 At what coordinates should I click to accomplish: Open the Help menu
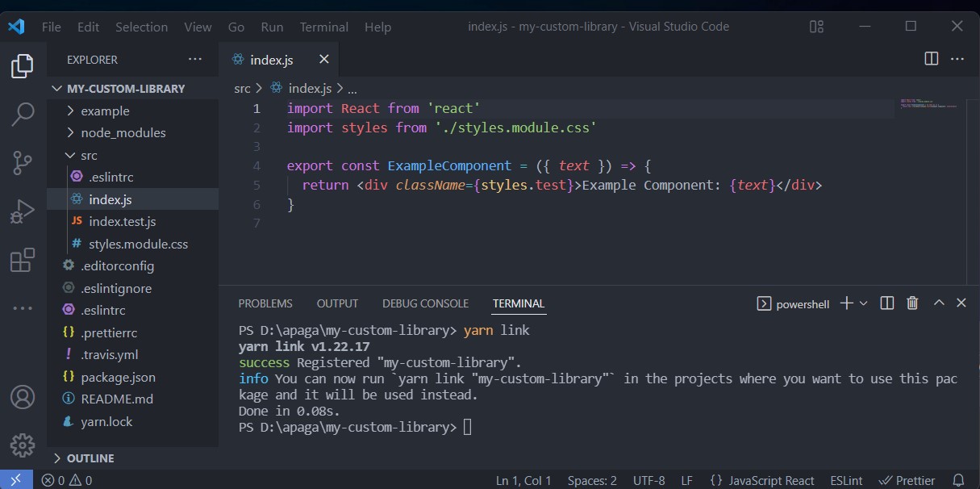pos(377,27)
